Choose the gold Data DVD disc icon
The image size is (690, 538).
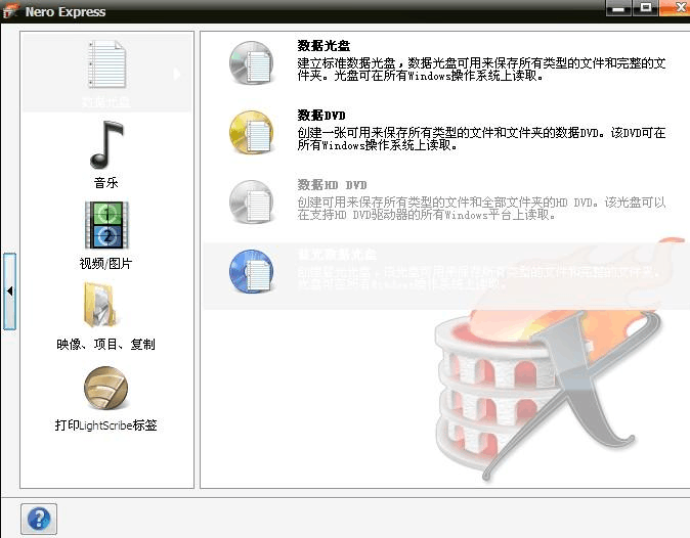click(x=251, y=132)
